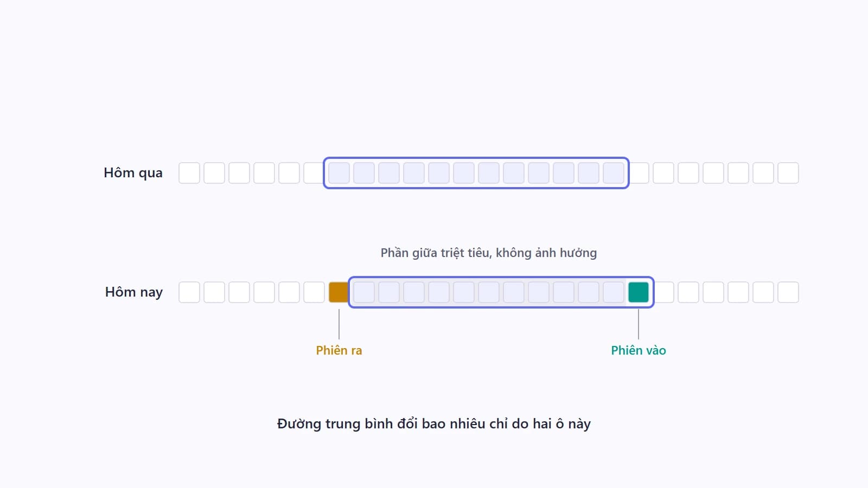The image size is (868, 488).
Task: Click the Hôm qua row label
Action: pos(133,173)
